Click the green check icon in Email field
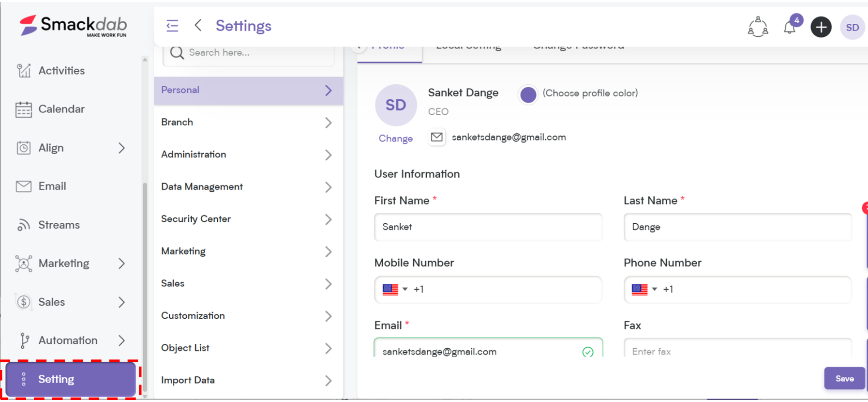The width and height of the screenshot is (868, 402). click(x=588, y=352)
